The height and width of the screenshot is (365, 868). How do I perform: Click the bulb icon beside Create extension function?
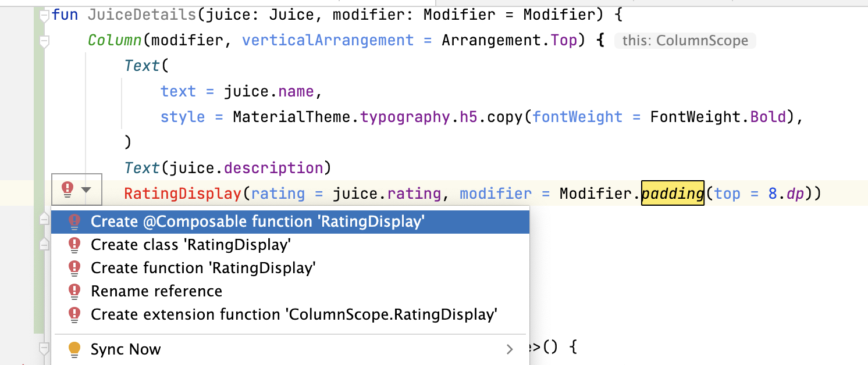pyautogui.click(x=74, y=314)
